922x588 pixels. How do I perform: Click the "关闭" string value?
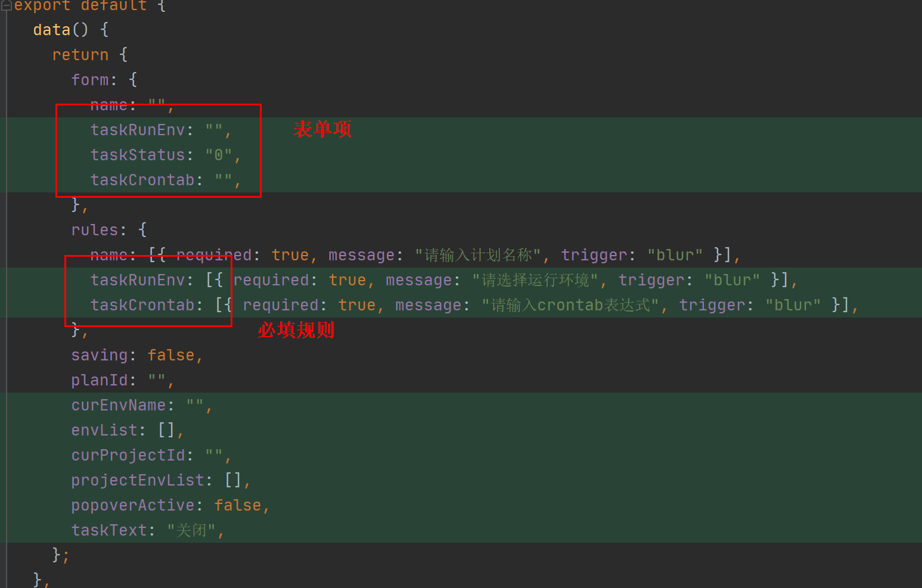click(x=191, y=530)
